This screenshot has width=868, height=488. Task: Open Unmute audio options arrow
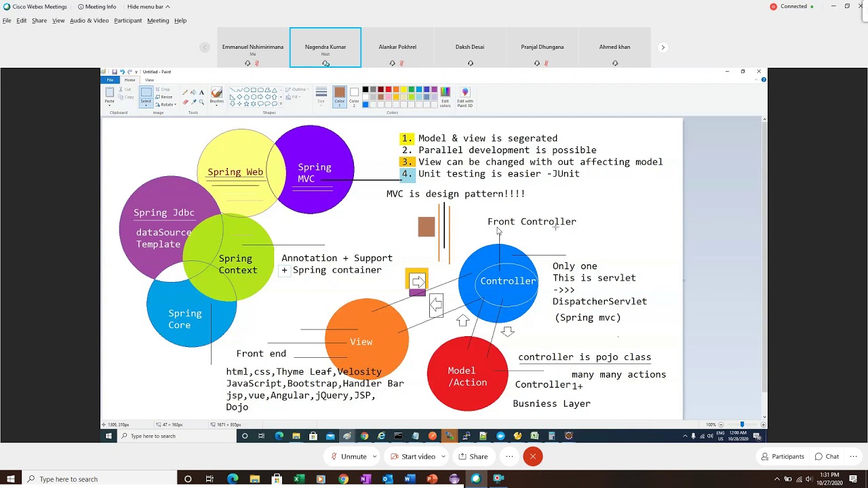tap(374, 457)
